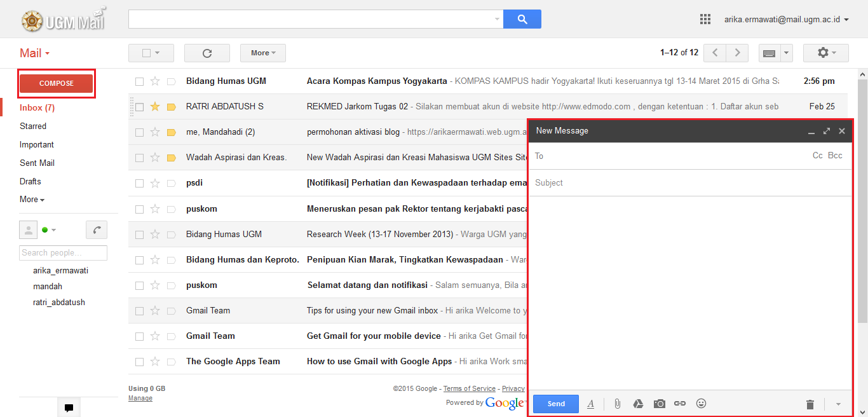This screenshot has width=868, height=417.
Task: Unstar the RATRI ABDATUSH S email
Action: [155, 107]
